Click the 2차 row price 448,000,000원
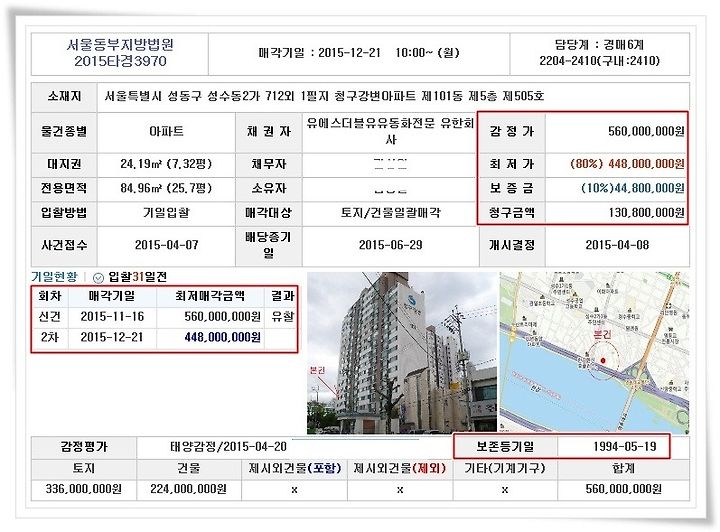 [223, 337]
